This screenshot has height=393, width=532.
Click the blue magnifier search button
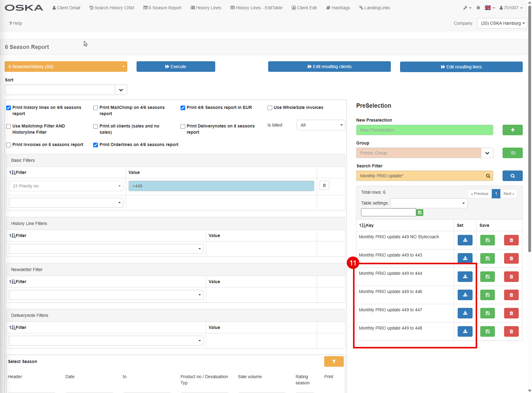click(512, 176)
